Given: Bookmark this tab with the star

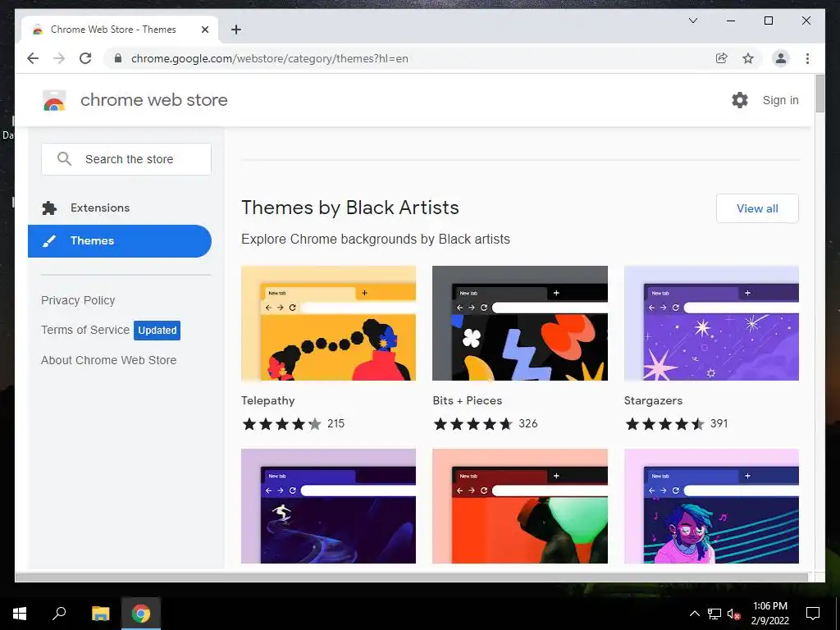Looking at the screenshot, I should click(748, 58).
